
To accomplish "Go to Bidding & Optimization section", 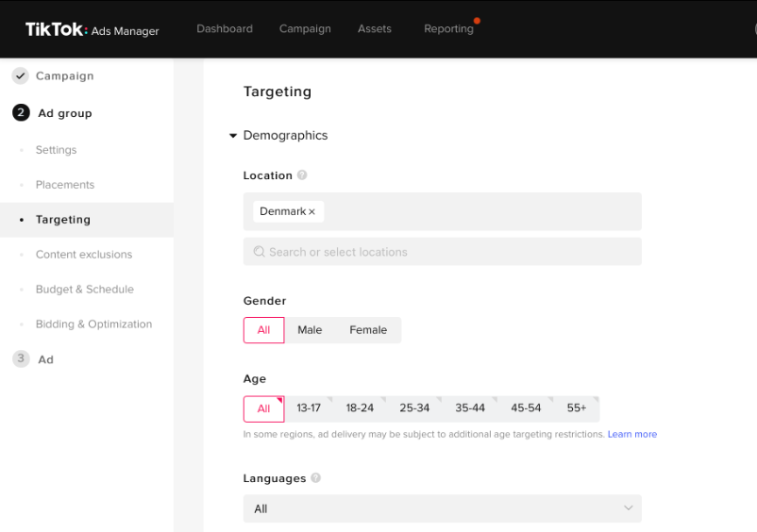I will coord(94,324).
